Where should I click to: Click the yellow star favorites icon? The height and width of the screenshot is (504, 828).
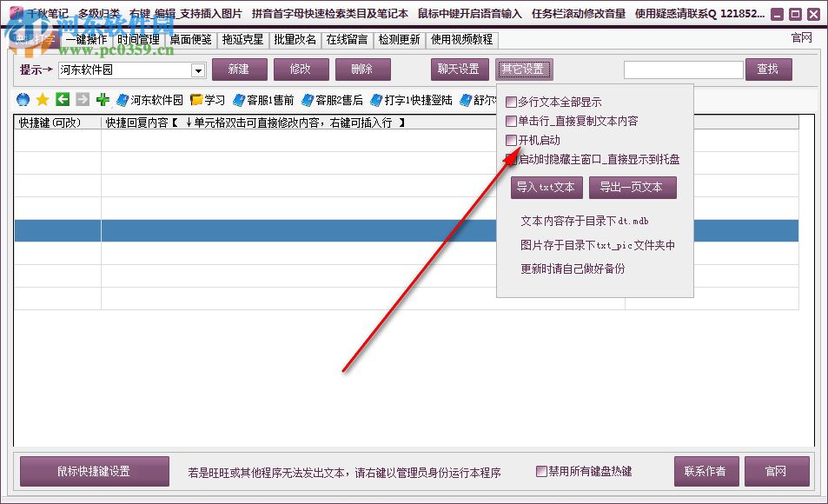tap(43, 100)
